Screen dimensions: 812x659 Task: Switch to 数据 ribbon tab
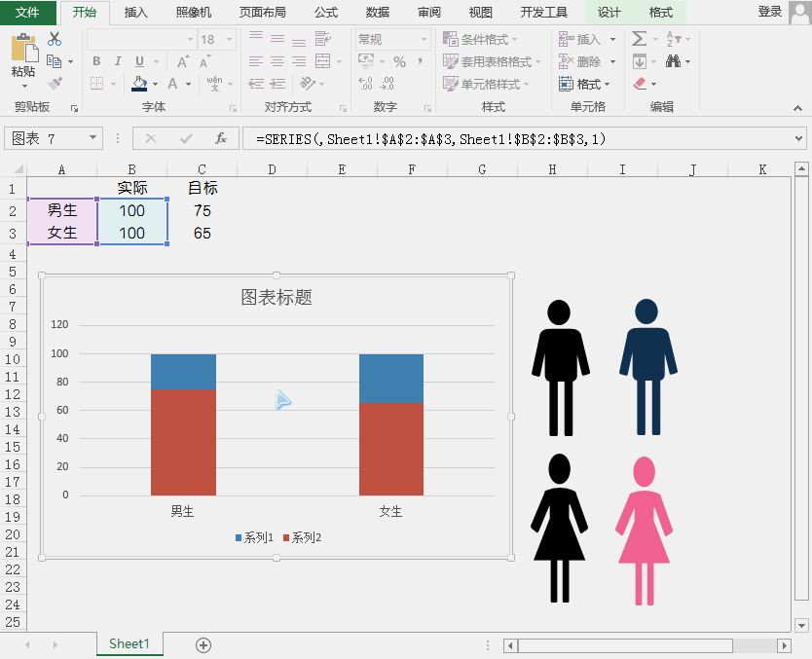[x=378, y=13]
